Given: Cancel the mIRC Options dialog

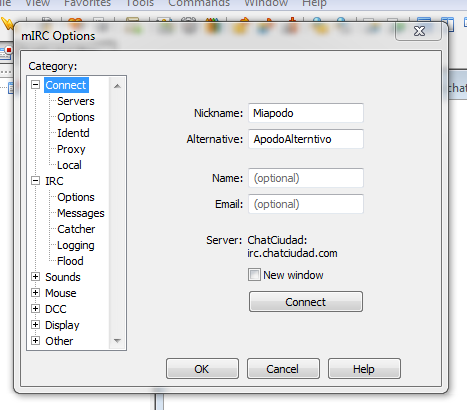Looking at the screenshot, I should click(x=283, y=369).
